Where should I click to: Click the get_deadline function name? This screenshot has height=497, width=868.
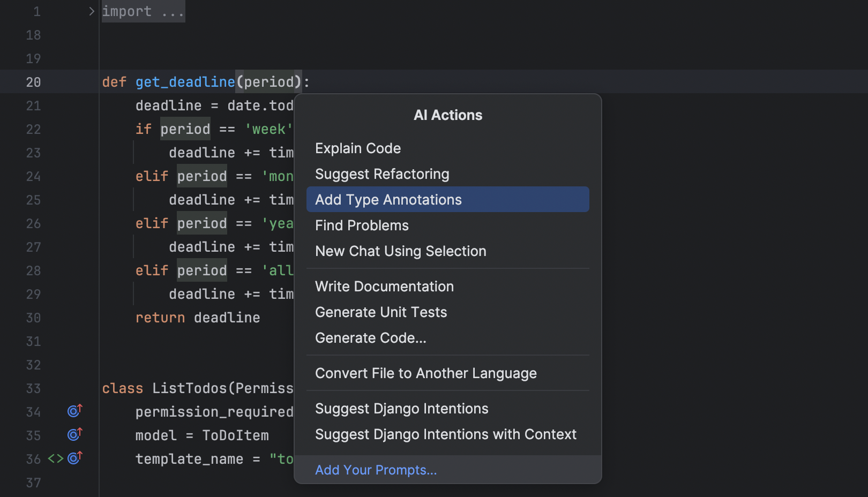click(x=185, y=82)
